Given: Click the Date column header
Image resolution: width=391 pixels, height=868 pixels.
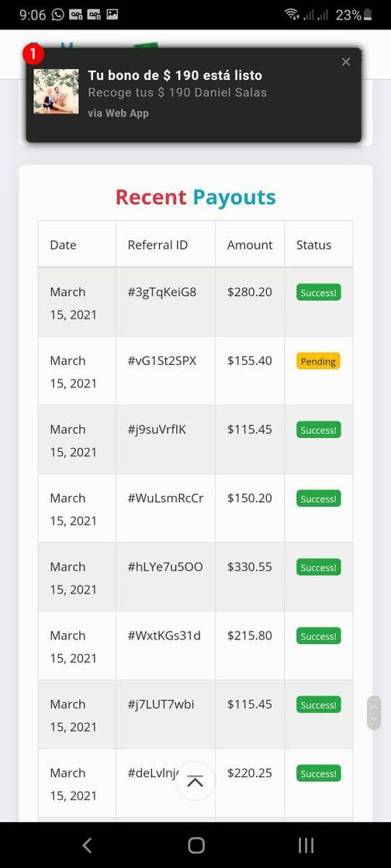Looking at the screenshot, I should click(63, 245).
